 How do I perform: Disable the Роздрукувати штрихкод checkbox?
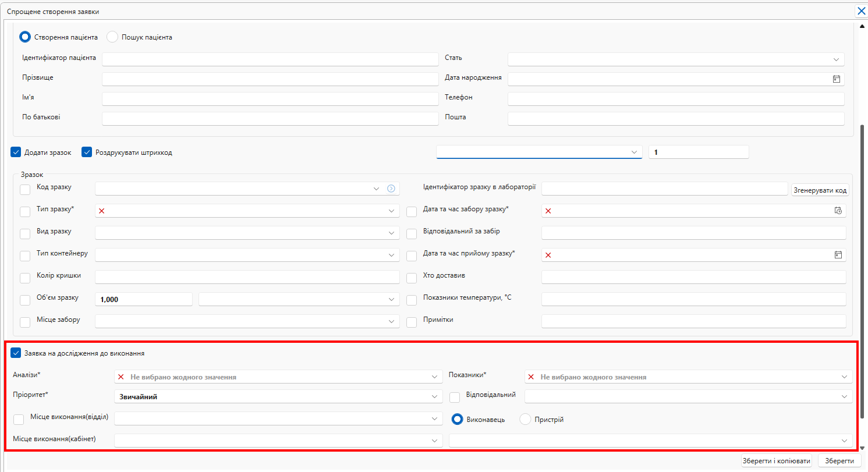click(x=87, y=152)
